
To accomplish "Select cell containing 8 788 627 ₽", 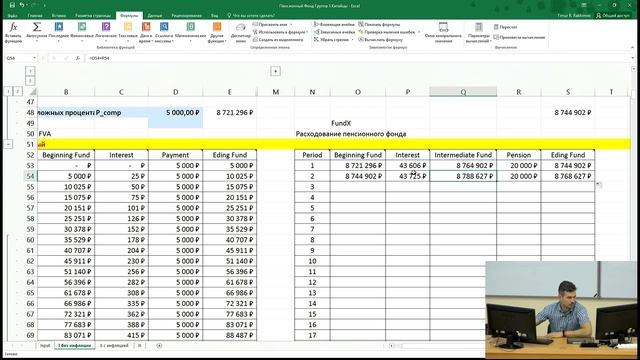I will tap(463, 176).
